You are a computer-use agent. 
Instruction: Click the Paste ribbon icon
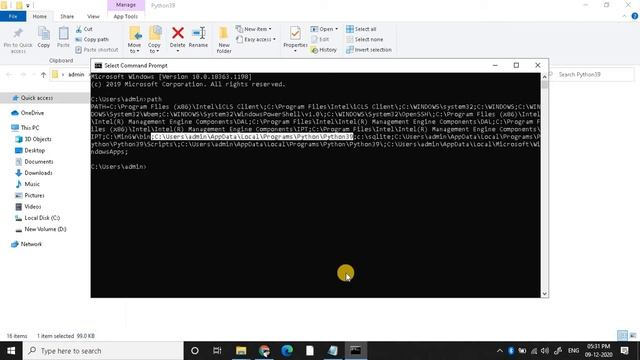pyautogui.click(x=63, y=34)
